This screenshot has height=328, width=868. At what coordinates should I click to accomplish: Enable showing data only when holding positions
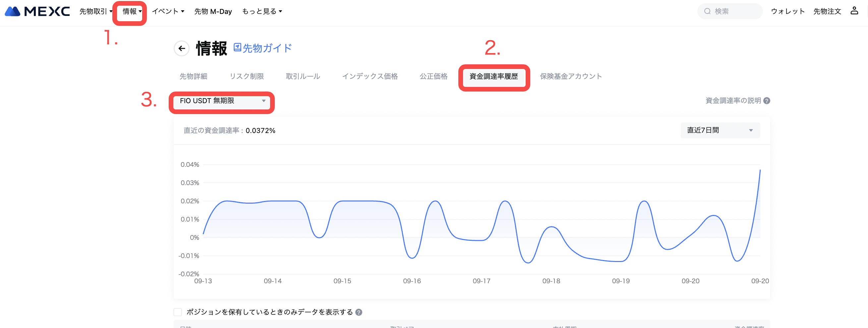click(178, 312)
